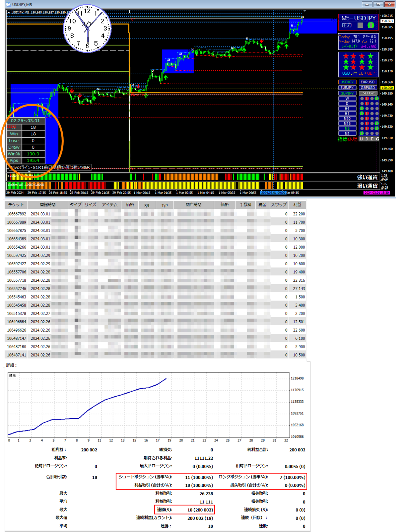The width and height of the screenshot is (396, 532).
Task: Select the EURUSD symbol button
Action: pyautogui.click(x=368, y=82)
